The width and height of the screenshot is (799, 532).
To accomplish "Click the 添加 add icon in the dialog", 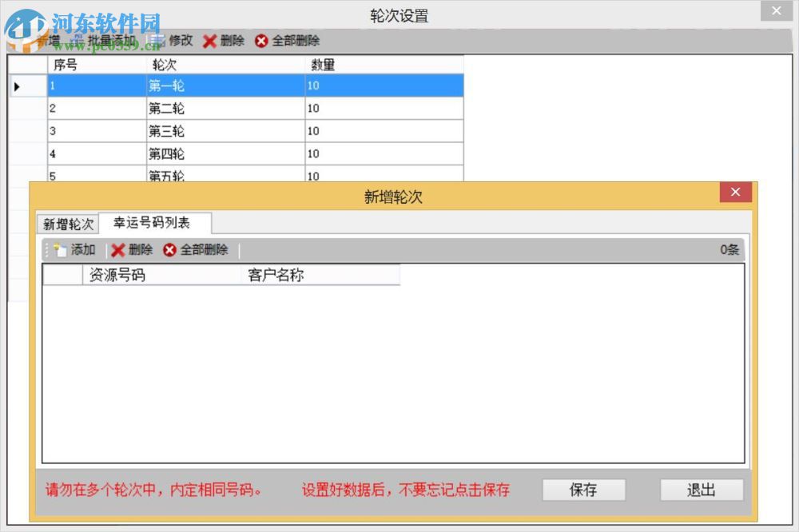I will pyautogui.click(x=61, y=249).
